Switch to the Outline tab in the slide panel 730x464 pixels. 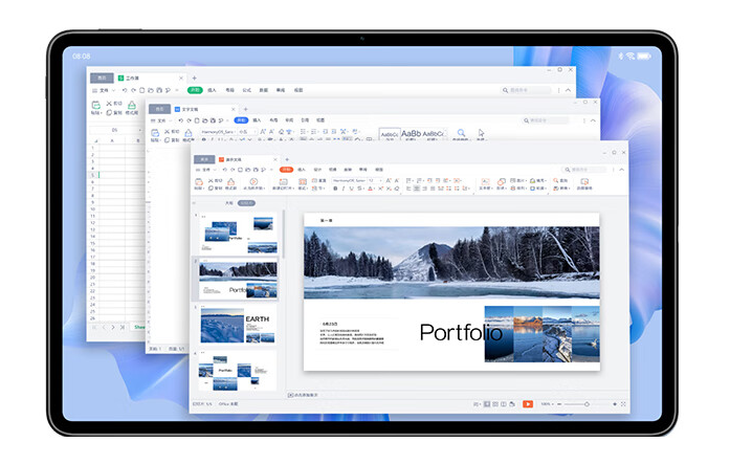point(229,203)
